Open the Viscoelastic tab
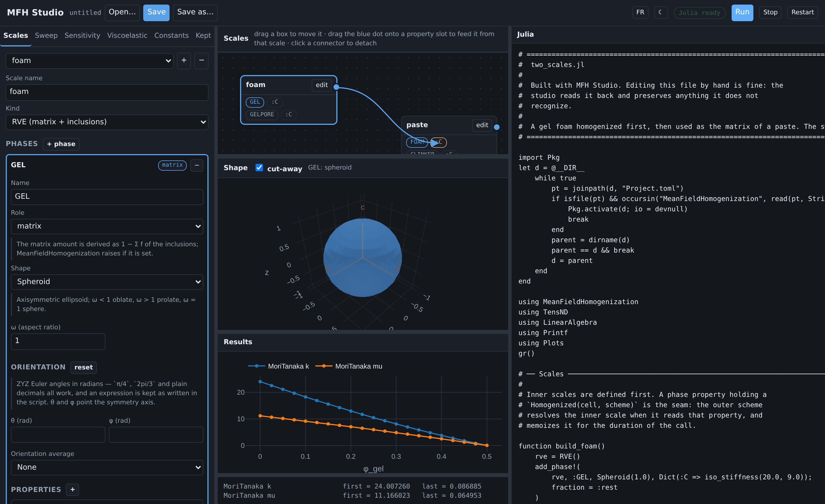 click(x=127, y=36)
